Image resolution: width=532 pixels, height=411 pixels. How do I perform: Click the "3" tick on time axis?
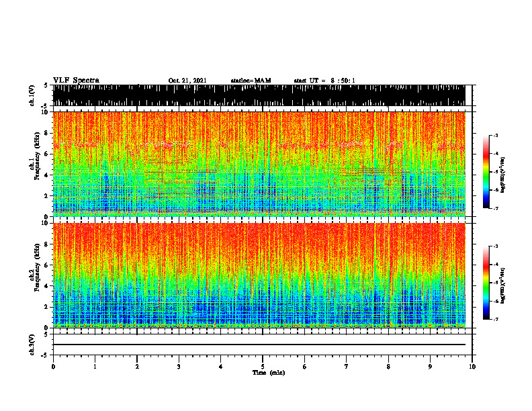(x=179, y=367)
